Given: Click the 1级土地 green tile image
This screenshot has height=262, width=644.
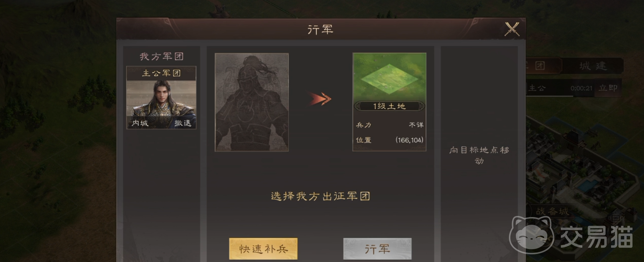Looking at the screenshot, I should [x=389, y=77].
